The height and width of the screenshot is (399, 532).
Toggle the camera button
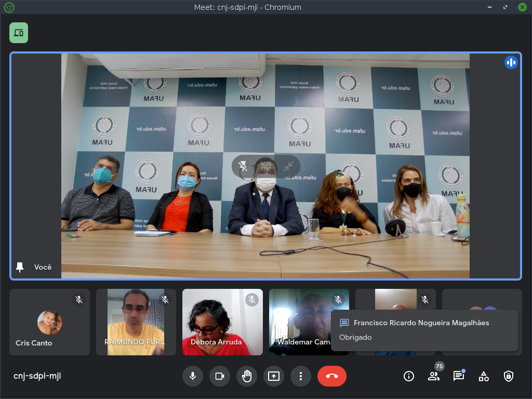pyautogui.click(x=220, y=376)
